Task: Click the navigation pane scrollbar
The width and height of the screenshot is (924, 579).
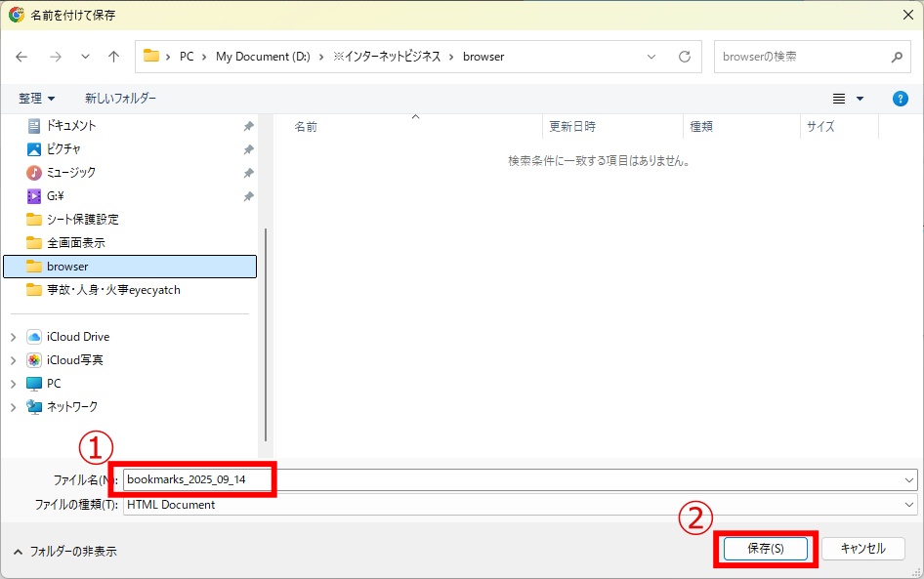Action: pos(266,335)
